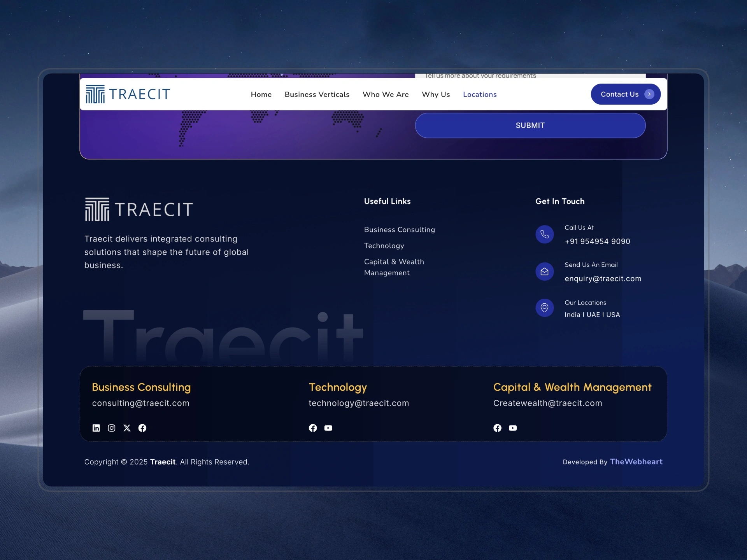
Task: Open the Business Verticals menu item
Action: point(317,94)
